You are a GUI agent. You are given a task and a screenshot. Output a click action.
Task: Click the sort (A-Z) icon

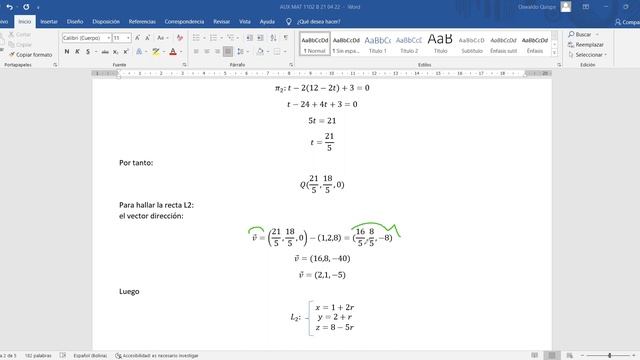[x=273, y=38]
